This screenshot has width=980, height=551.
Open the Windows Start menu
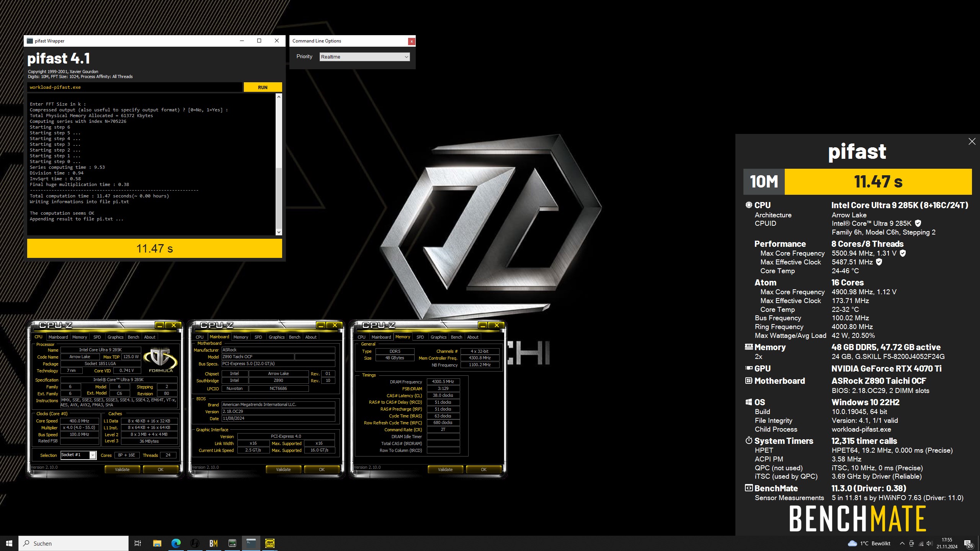(9, 543)
